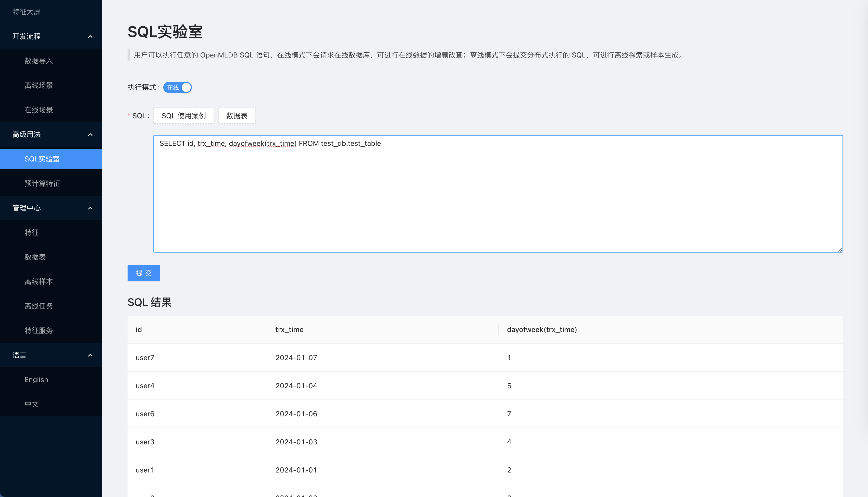The width and height of the screenshot is (868, 497).
Task: Toggle the 执行模式 在线 switch
Action: (177, 87)
